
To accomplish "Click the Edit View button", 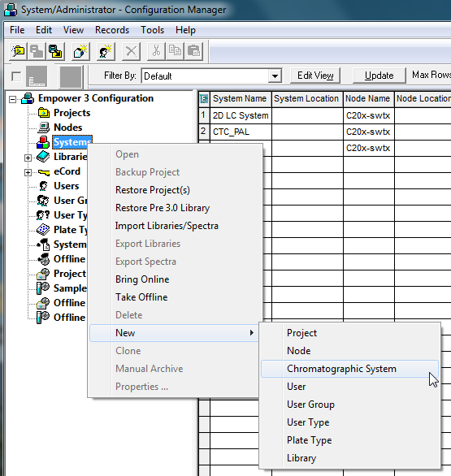I will click(315, 76).
